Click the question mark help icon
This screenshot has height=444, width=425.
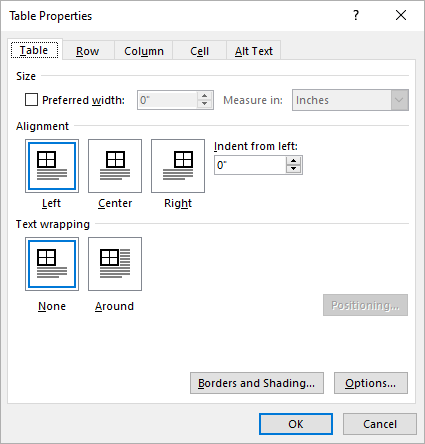pyautogui.click(x=356, y=15)
